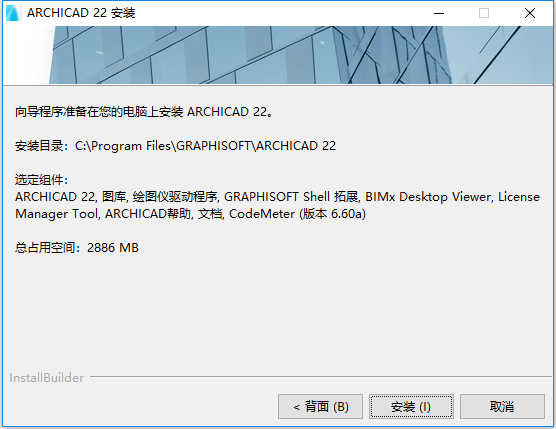The height and width of the screenshot is (429, 556).
Task: Minimize the ARCHICAD 22 installer window
Action: pyautogui.click(x=439, y=13)
